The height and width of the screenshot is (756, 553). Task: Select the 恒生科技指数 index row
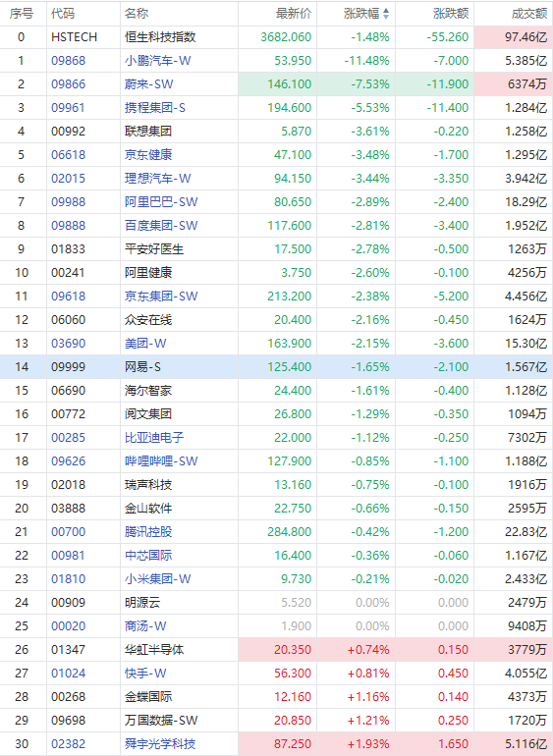point(277,37)
